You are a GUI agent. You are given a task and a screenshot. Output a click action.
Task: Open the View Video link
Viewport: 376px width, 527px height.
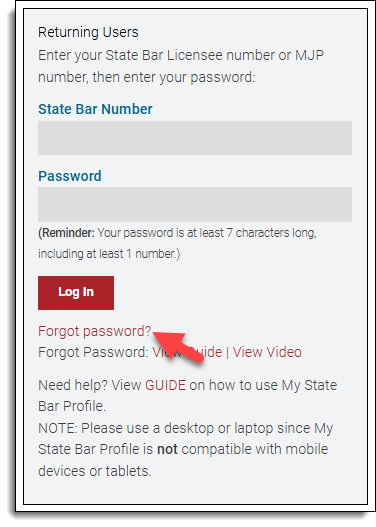(x=267, y=352)
